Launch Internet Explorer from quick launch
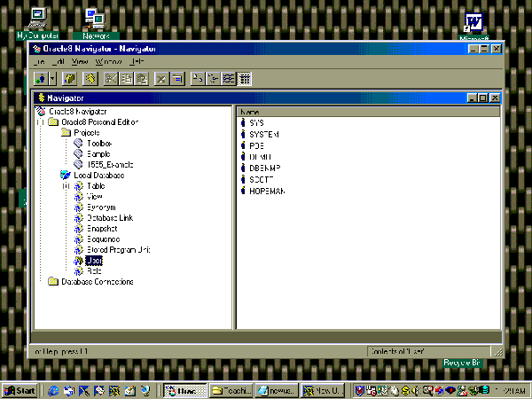 (53, 391)
